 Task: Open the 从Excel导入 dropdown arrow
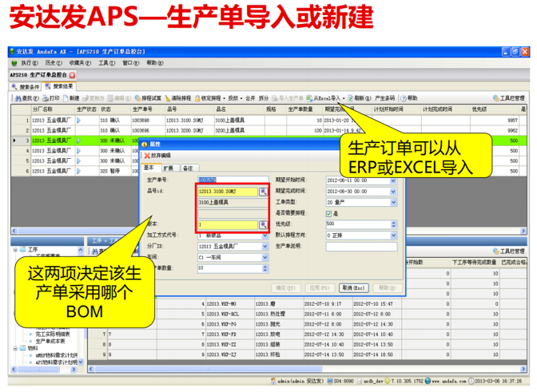click(344, 98)
